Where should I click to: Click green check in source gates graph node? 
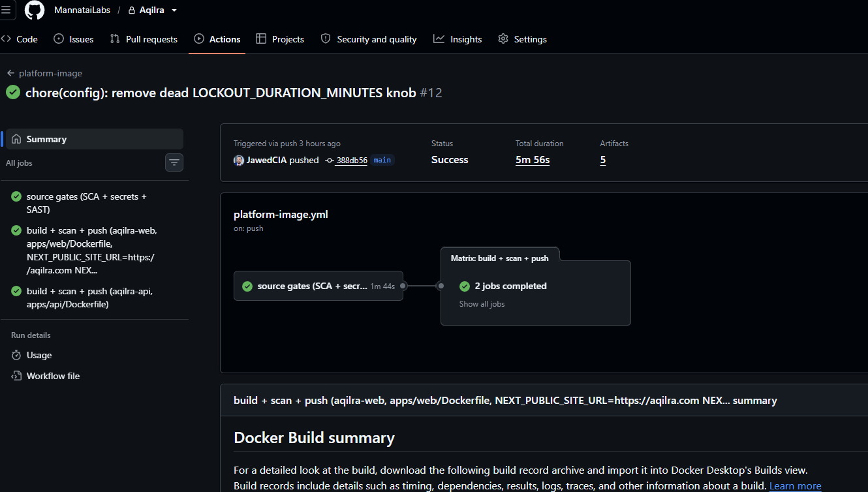pyautogui.click(x=247, y=286)
